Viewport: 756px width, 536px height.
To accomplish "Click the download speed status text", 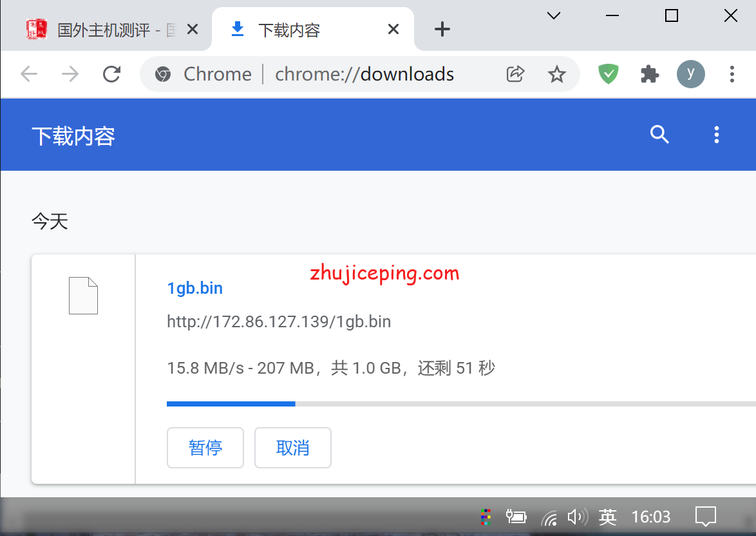I will 331,368.
